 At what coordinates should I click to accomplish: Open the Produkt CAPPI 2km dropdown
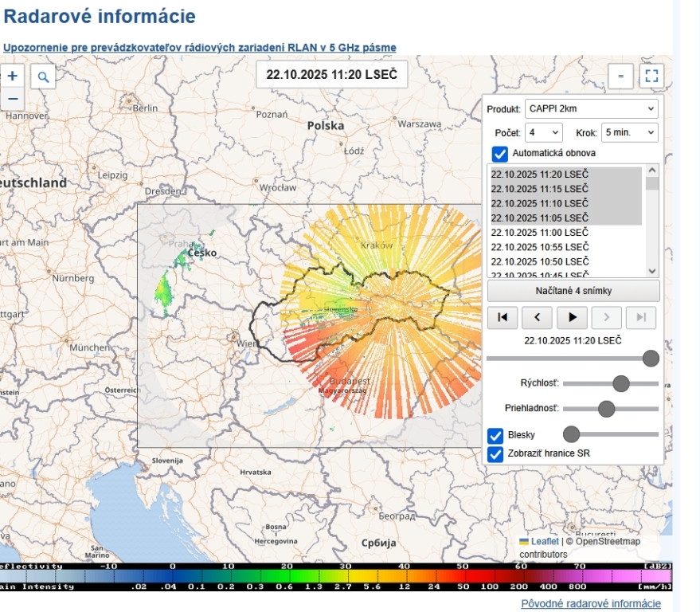pos(592,108)
